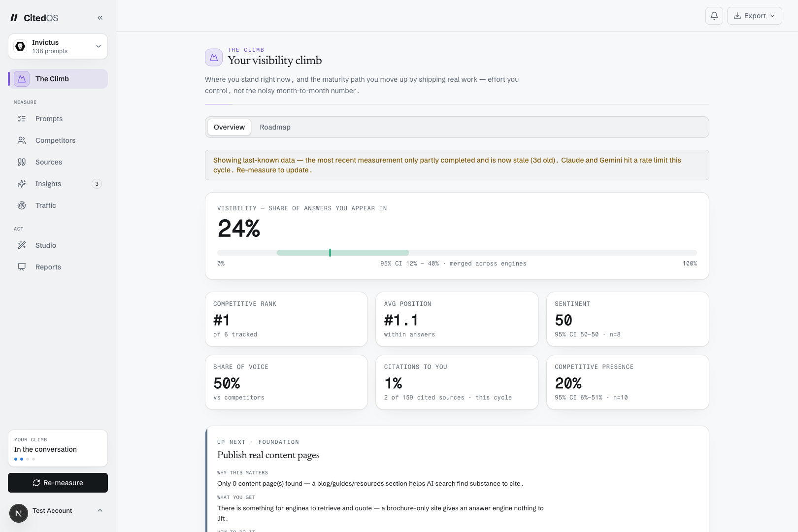Collapse the sidebar with the double-chevron icon
The width and height of the screenshot is (798, 532).
100,18
